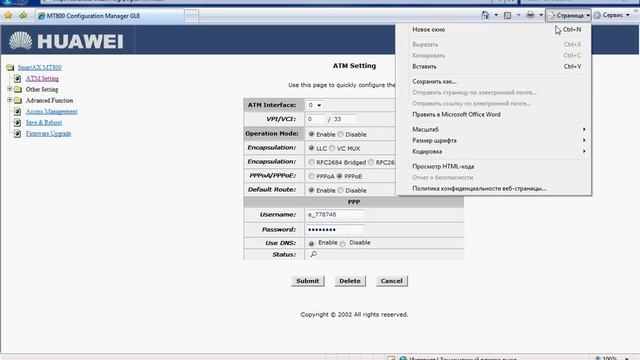Screen dimensions: 640x360
Task: Expand the Other Setting tree node
Action: pos(9,89)
